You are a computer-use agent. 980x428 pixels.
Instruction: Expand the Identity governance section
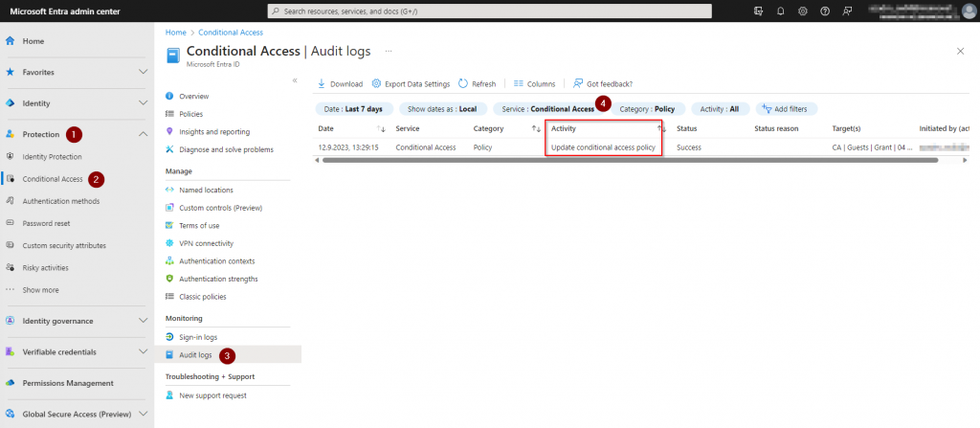click(x=143, y=321)
